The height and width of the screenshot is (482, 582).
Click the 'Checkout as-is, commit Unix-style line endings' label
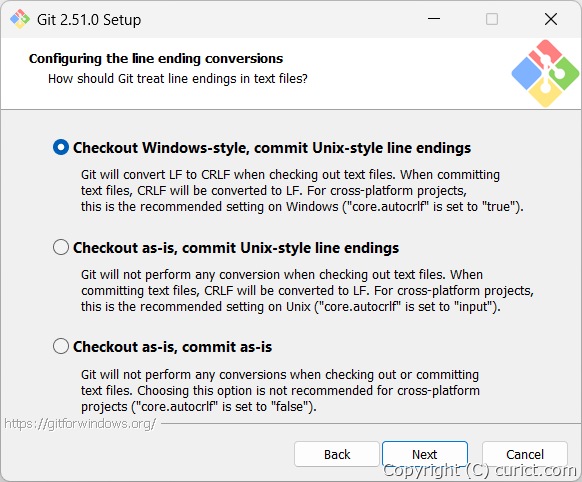(x=236, y=247)
